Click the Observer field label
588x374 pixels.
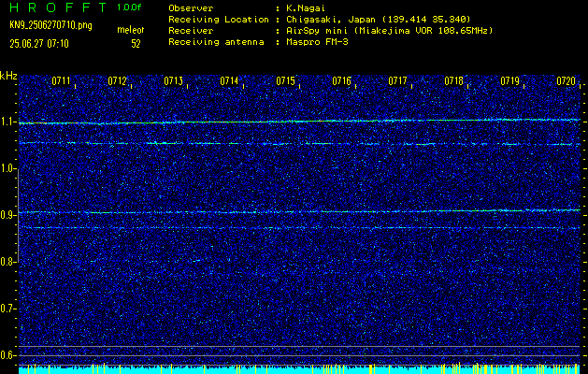coord(191,8)
